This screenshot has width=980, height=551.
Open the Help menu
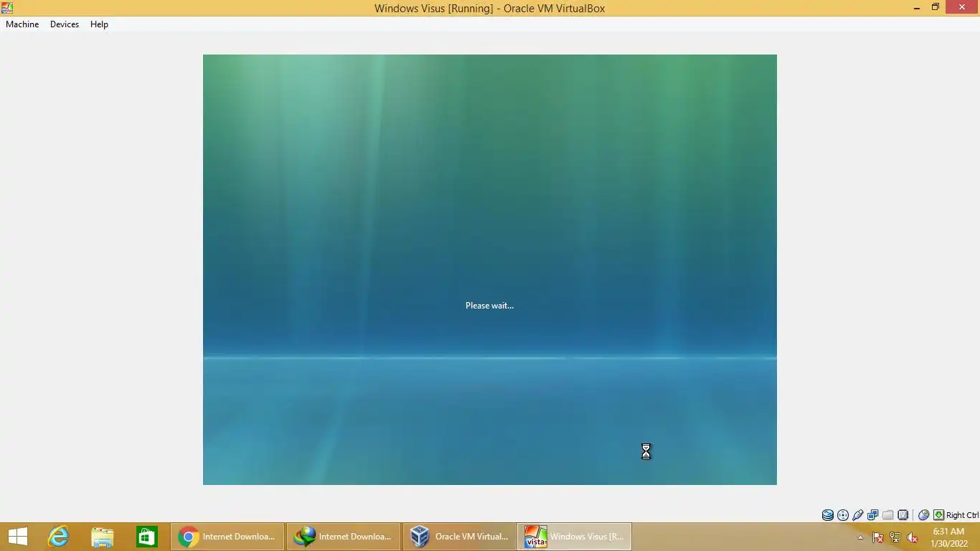pyautogui.click(x=99, y=24)
